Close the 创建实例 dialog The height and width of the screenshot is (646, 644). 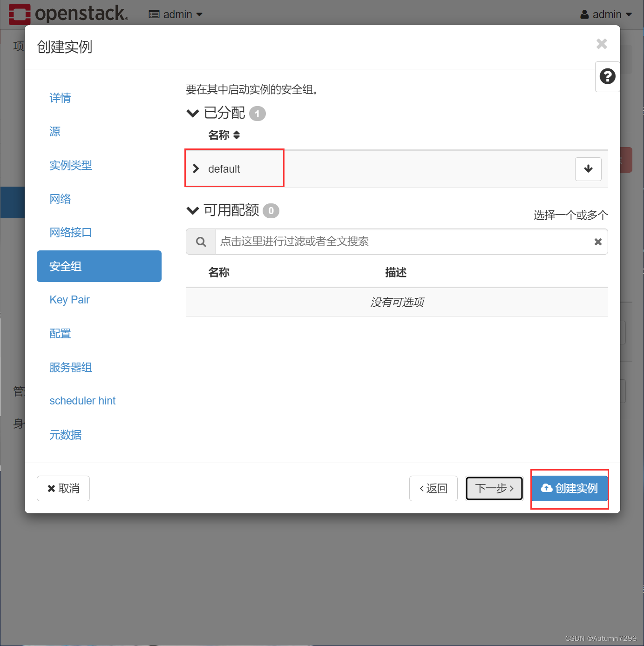point(602,44)
